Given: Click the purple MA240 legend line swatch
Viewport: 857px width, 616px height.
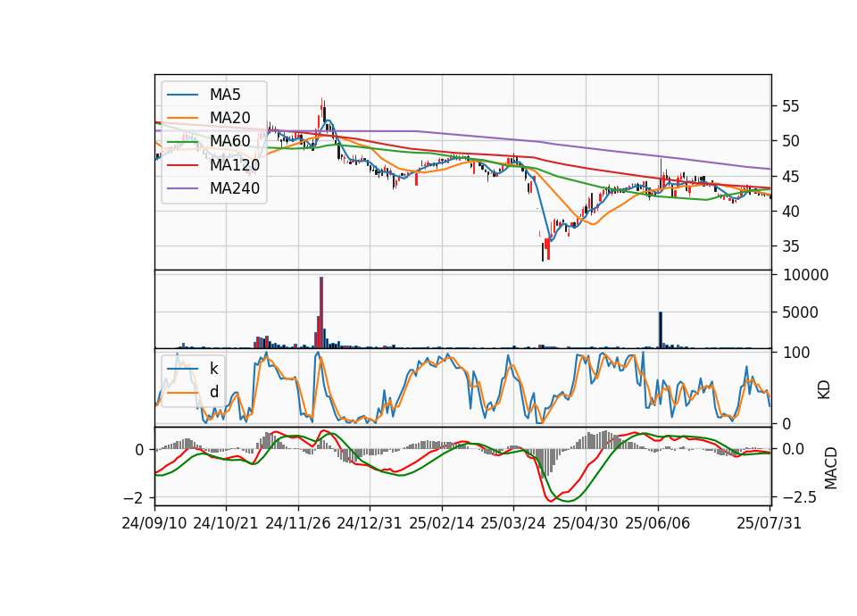Looking at the screenshot, I should tap(182, 188).
